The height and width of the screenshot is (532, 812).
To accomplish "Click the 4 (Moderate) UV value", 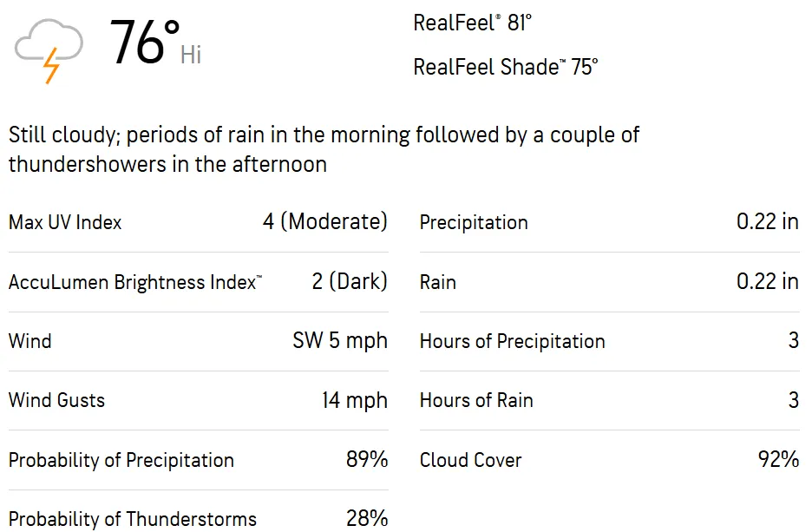I will [x=325, y=222].
